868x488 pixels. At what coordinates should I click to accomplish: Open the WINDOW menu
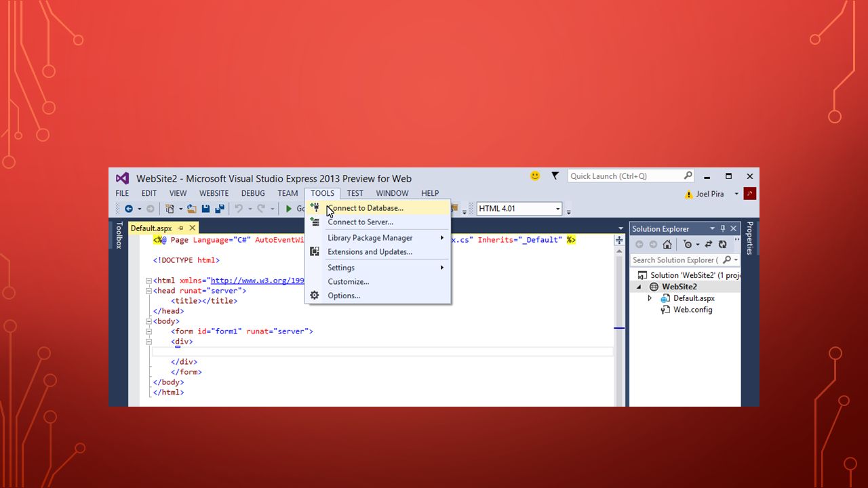tap(392, 193)
